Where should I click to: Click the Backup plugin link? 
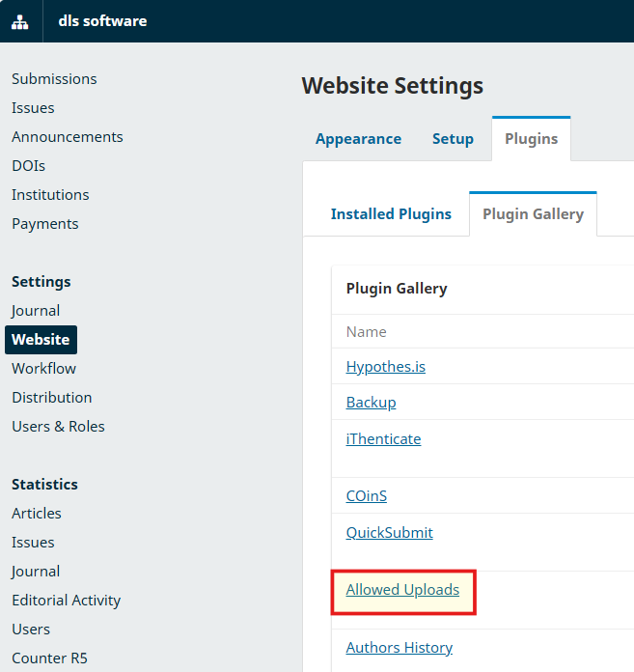372,403
